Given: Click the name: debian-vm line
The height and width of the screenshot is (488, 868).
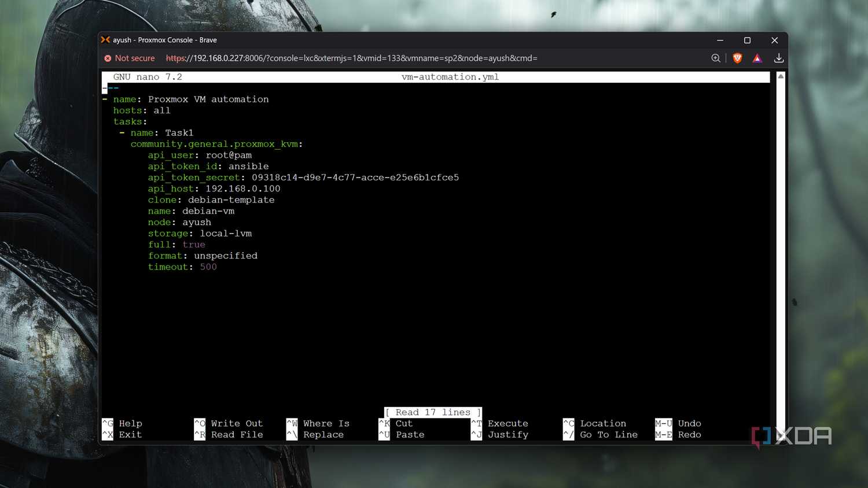Looking at the screenshot, I should pyautogui.click(x=191, y=211).
